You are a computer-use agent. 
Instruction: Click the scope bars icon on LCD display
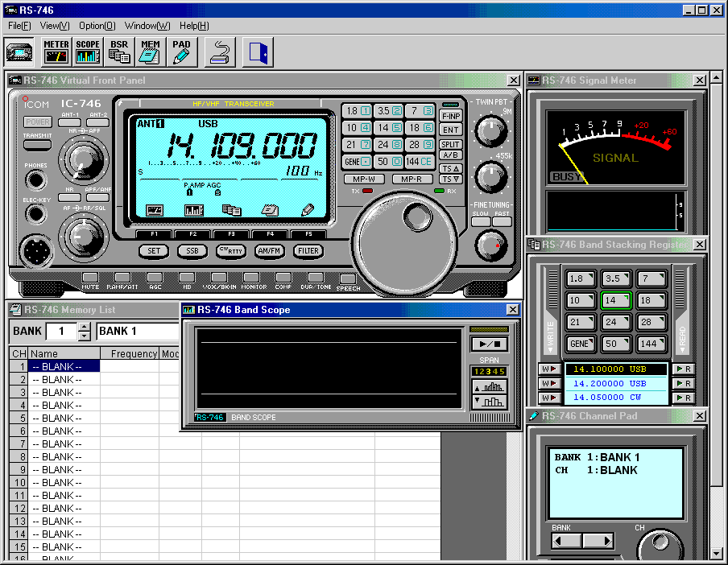point(193,210)
